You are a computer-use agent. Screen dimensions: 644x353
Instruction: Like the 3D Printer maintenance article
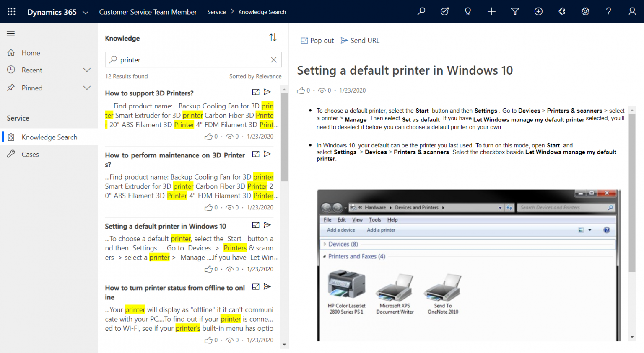208,207
